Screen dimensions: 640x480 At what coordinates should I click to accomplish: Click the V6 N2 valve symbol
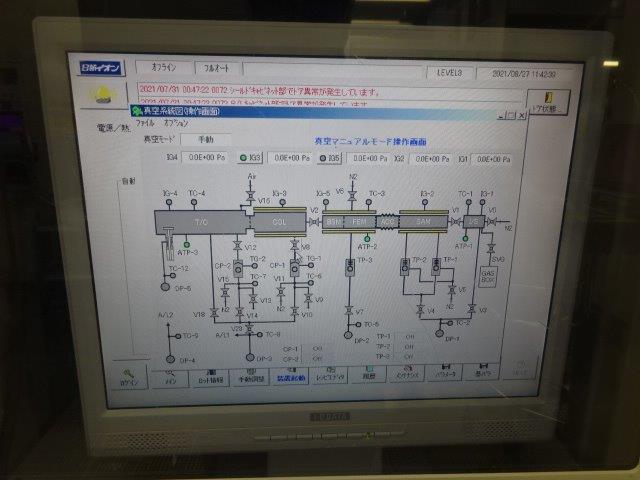click(x=352, y=195)
